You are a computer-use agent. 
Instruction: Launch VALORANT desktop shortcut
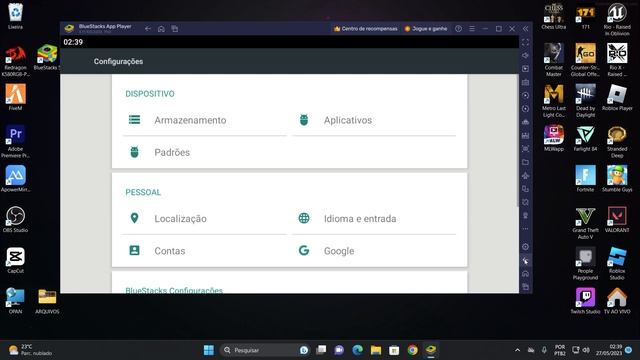click(x=617, y=219)
